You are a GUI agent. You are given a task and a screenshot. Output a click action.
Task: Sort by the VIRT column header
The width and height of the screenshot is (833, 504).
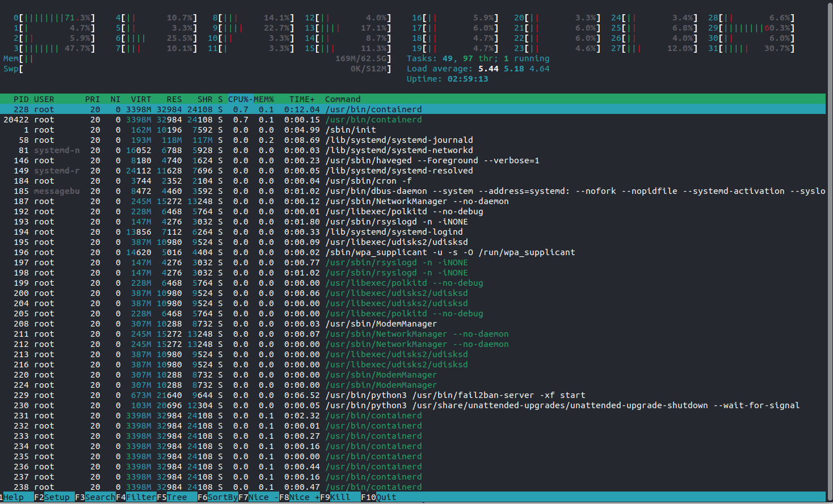141,99
